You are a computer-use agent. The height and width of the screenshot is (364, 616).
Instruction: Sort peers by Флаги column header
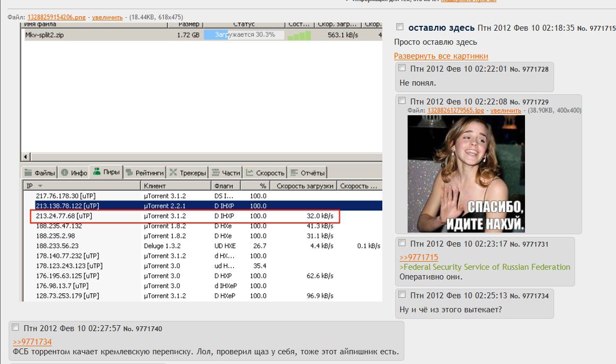pyautogui.click(x=226, y=186)
